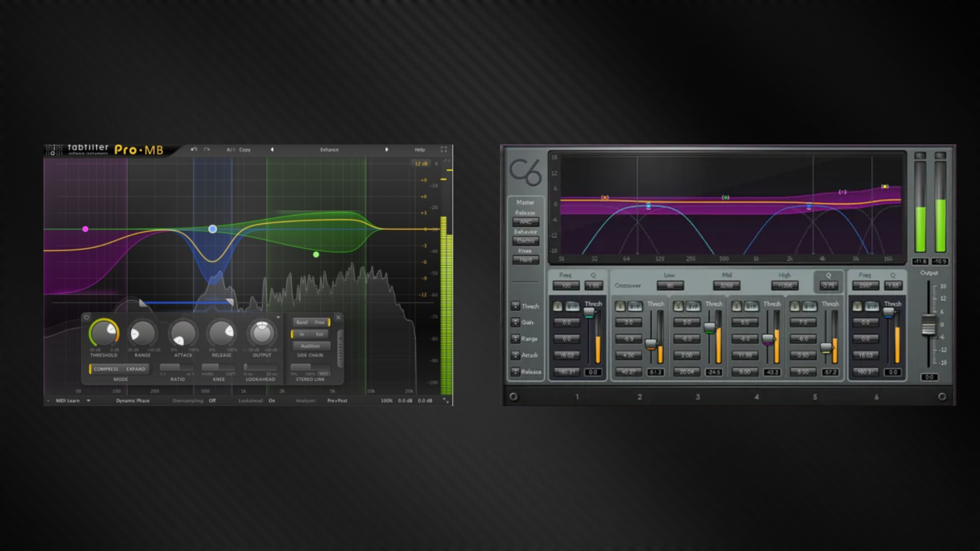This screenshot has width=980, height=551.
Task: Click the master Range stepper in C6
Action: click(516, 339)
